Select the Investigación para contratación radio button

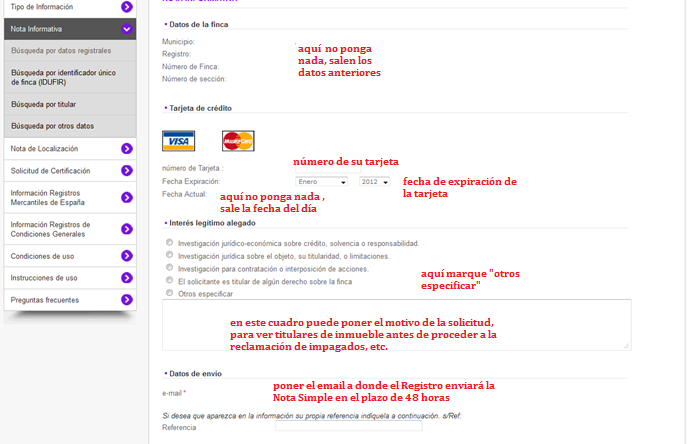(x=168, y=269)
